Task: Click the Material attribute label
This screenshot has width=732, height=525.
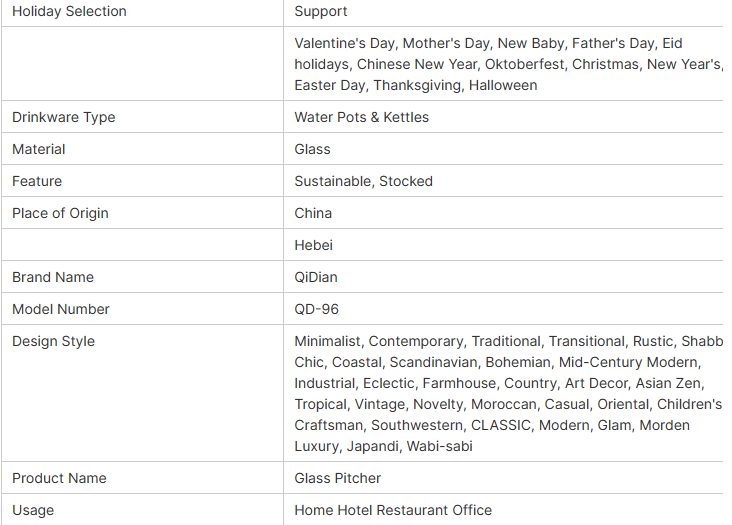Action: (x=39, y=149)
